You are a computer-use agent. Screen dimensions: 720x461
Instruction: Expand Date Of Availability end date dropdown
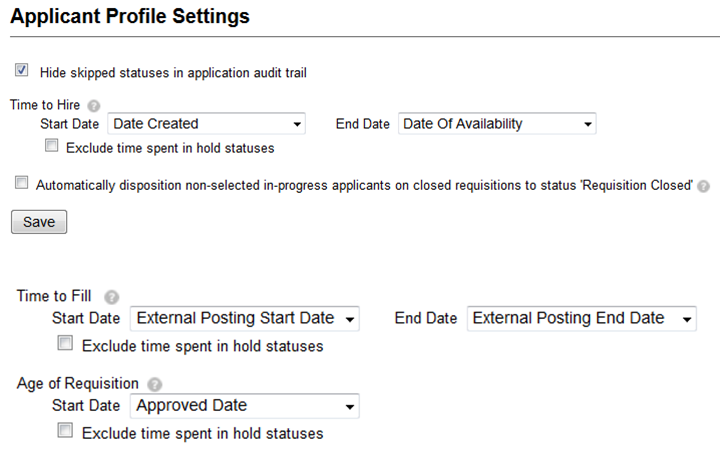(497, 124)
